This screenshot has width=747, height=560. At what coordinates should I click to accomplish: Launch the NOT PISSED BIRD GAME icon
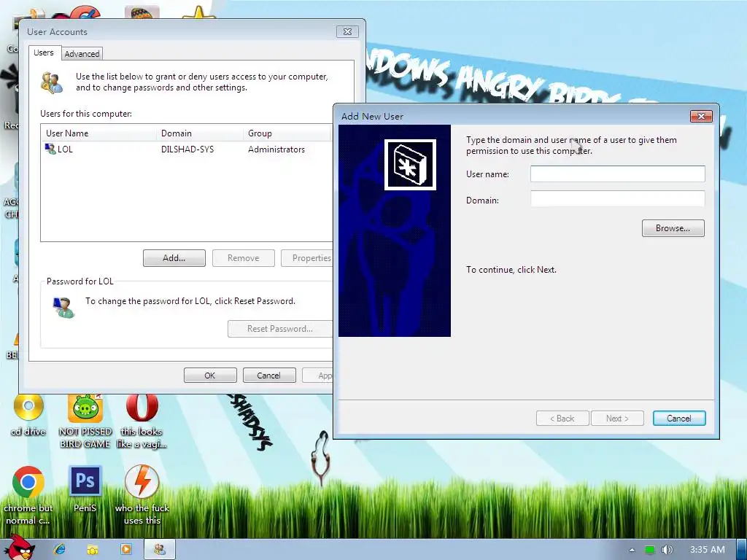(x=85, y=421)
